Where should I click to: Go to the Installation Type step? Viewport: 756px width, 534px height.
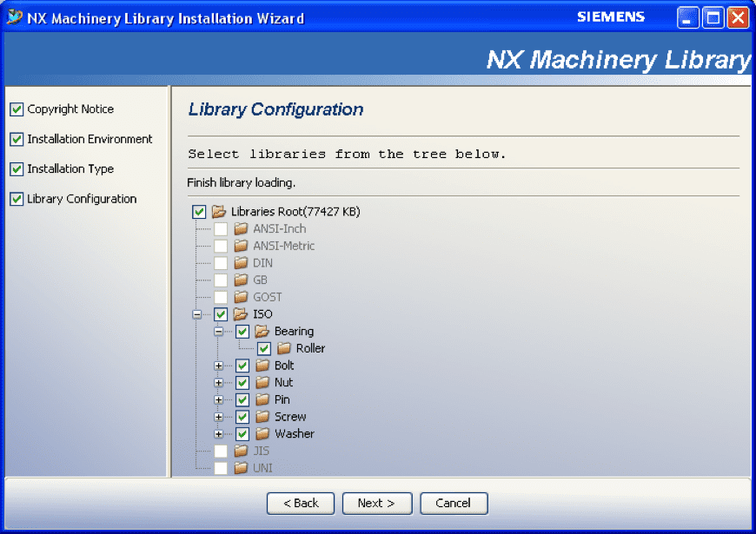click(x=63, y=169)
